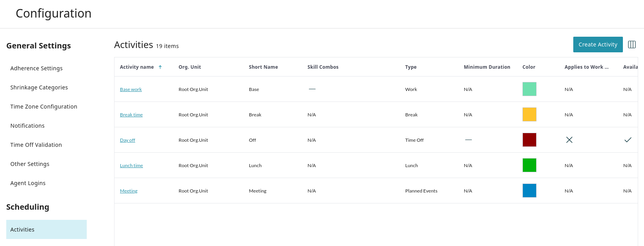
Task: Open the Base work activity link
Action: 131,89
